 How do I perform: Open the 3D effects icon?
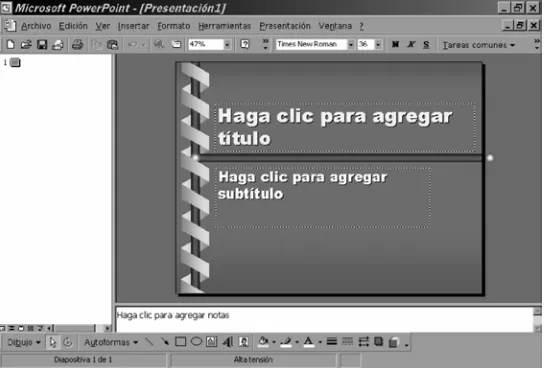(393, 342)
